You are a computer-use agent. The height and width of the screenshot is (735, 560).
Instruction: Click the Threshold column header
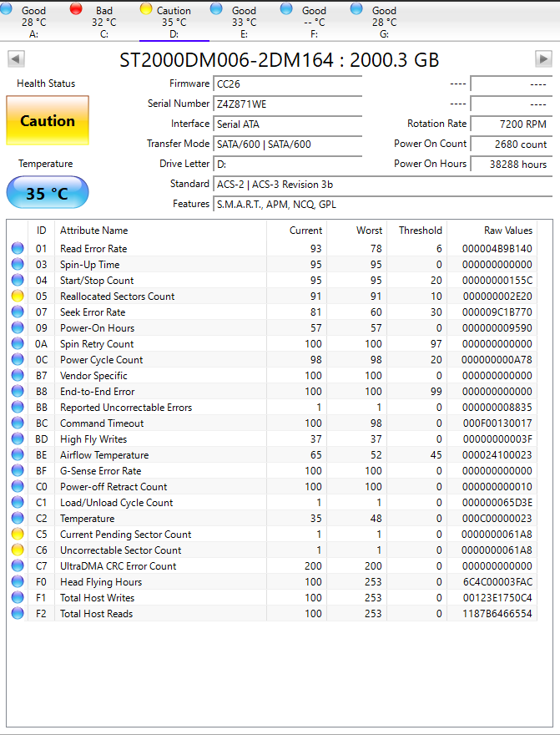(x=416, y=231)
